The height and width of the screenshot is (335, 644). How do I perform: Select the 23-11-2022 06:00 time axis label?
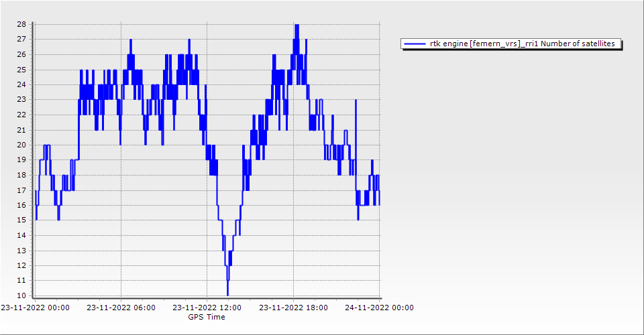click(121, 308)
